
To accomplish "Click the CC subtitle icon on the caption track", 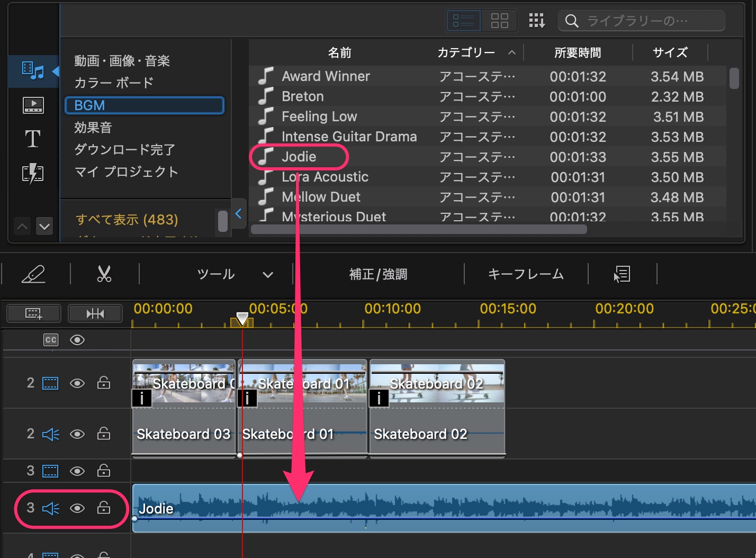I will coord(51,339).
